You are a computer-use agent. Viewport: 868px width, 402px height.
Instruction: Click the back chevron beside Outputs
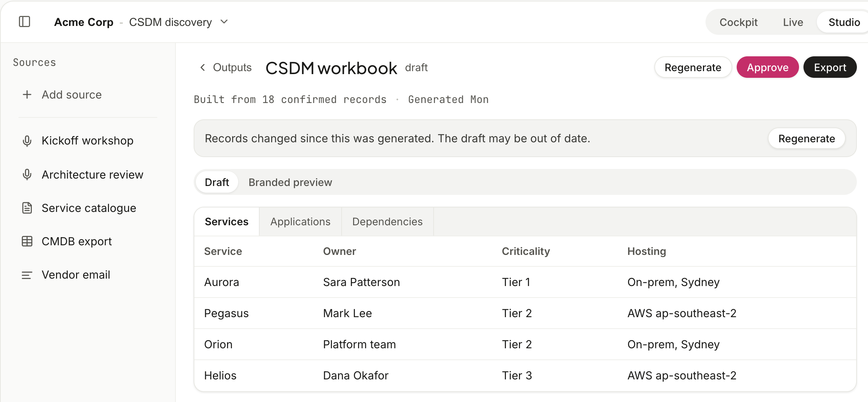coord(203,67)
